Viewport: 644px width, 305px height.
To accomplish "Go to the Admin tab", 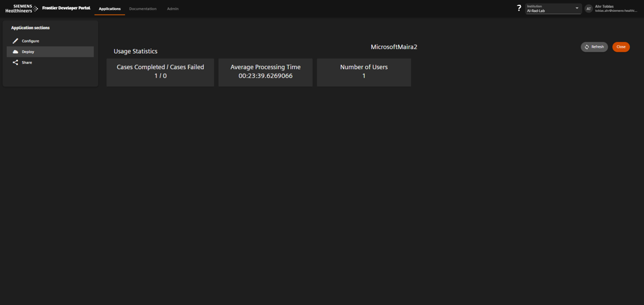I will coord(172,9).
